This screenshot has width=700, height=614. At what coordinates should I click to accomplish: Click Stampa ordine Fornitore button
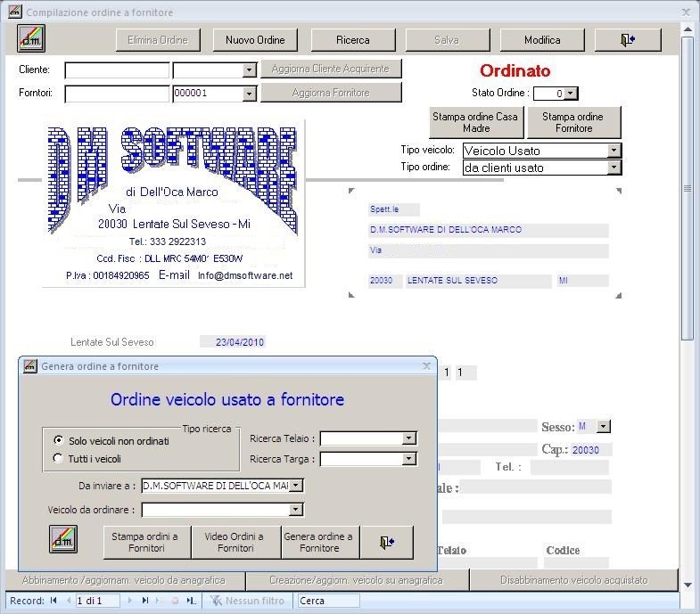(573, 122)
